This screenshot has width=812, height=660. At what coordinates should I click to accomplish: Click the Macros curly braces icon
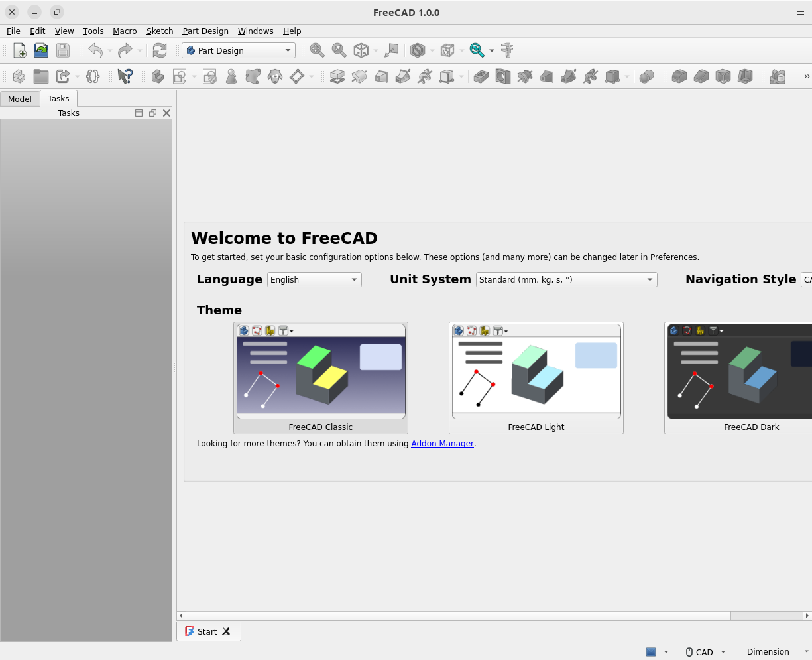pos(93,76)
